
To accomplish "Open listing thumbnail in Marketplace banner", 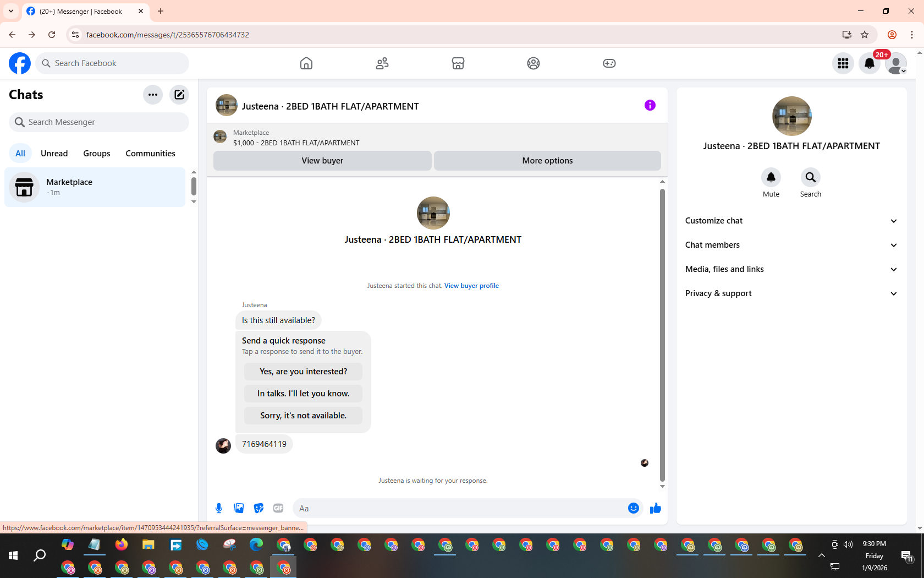I will [220, 137].
